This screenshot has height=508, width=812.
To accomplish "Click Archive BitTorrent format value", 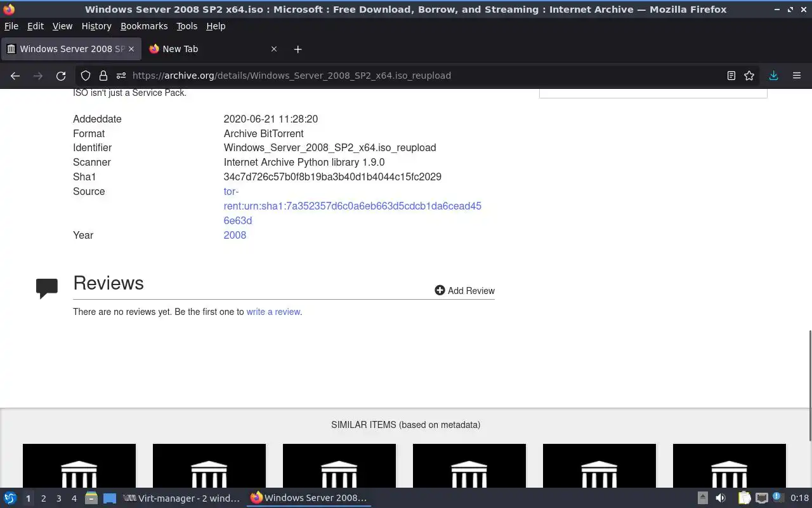I will tap(263, 133).
